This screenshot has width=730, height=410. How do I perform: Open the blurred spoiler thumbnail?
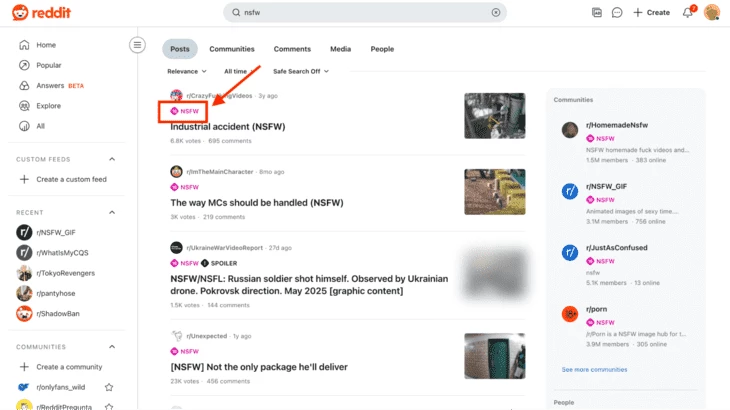click(x=494, y=274)
